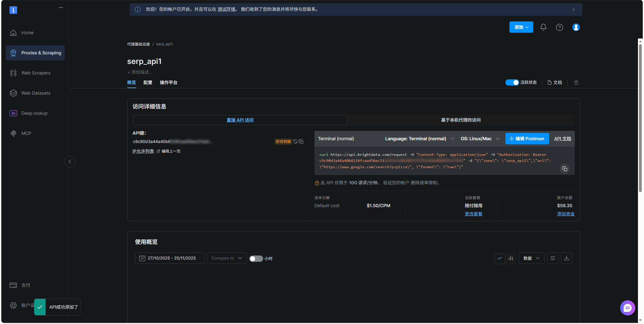Screen dimensions: 644x324
Task: Toggle the 活跃状态 active status switch
Action: (x=512, y=83)
